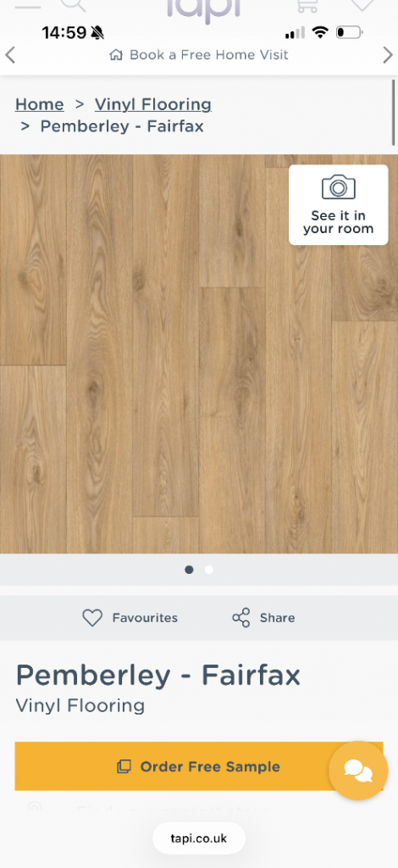The width and height of the screenshot is (398, 868).
Task: Tap the home icon beside Book a Free Home Visit
Action: click(115, 55)
